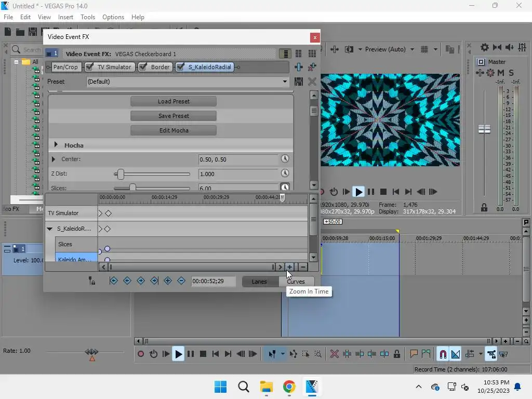
Task: Toggle Animate clock for Z Dist parameter
Action: (x=285, y=173)
